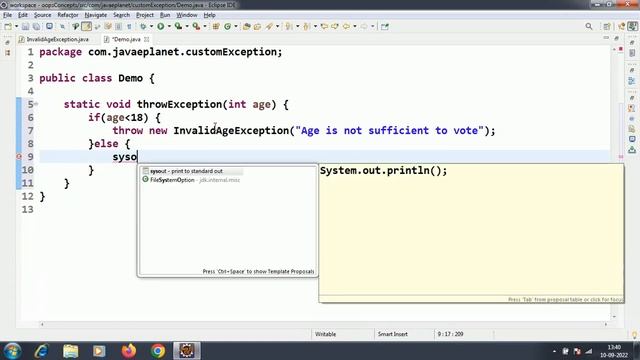Open the Run configurations dropdown arrow
The image size is (640, 360).
click(169, 27)
